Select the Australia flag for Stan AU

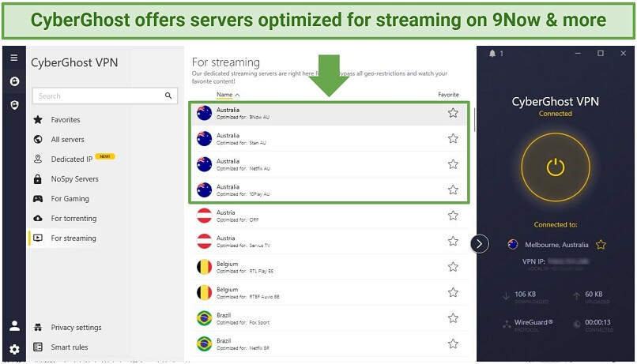coord(205,138)
